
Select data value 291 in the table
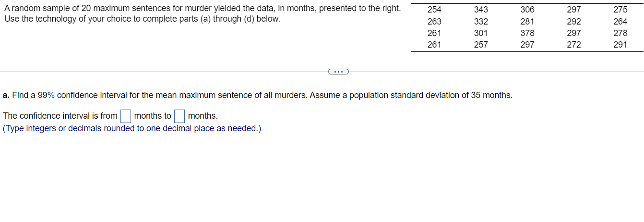pyautogui.click(x=620, y=45)
